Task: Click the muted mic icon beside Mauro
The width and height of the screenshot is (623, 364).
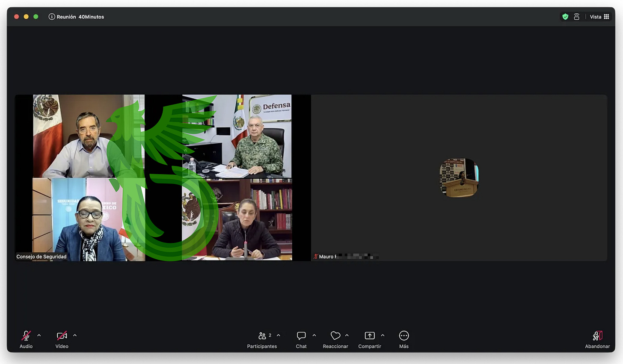Action: coord(316,257)
